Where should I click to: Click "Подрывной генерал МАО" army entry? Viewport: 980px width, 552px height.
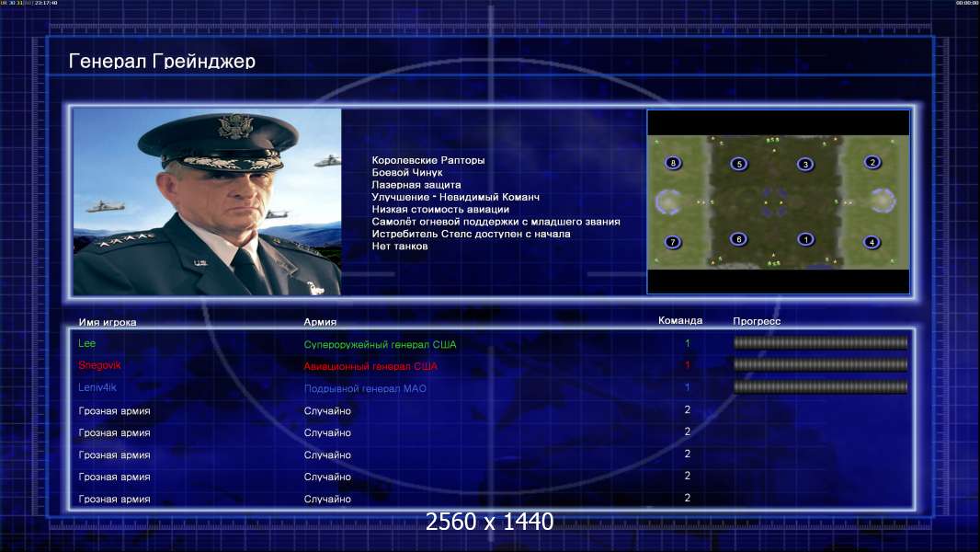coord(365,388)
